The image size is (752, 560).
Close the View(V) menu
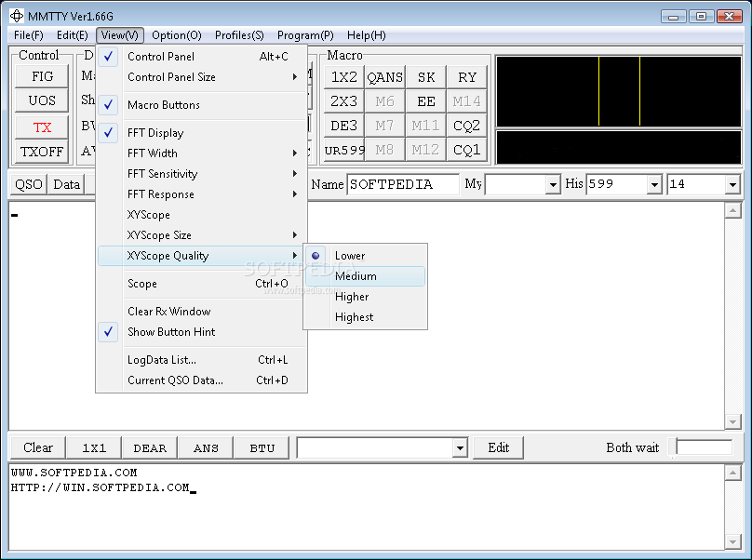click(120, 35)
